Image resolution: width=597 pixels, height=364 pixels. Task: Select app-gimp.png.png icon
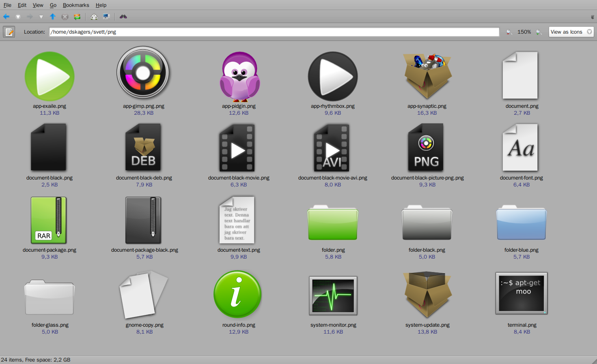pos(143,73)
